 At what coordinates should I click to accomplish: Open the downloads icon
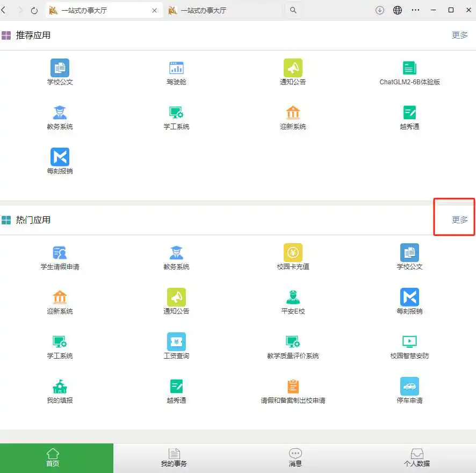tap(380, 10)
